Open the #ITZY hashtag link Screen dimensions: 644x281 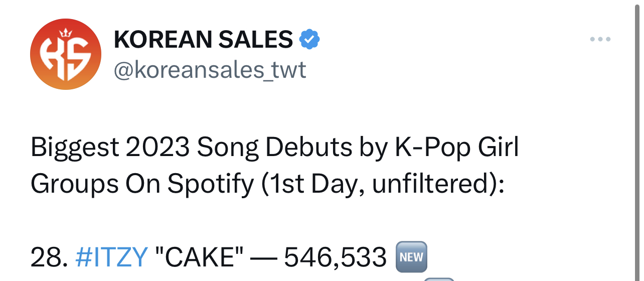[x=111, y=258]
